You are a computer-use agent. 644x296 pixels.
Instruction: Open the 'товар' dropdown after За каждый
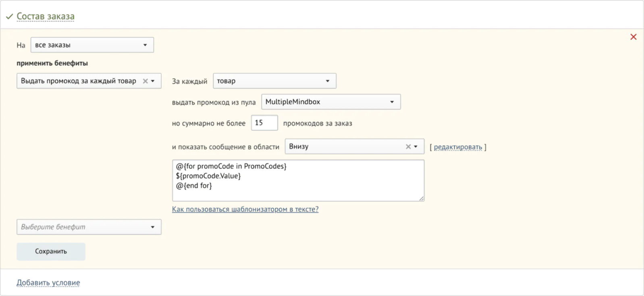(274, 81)
